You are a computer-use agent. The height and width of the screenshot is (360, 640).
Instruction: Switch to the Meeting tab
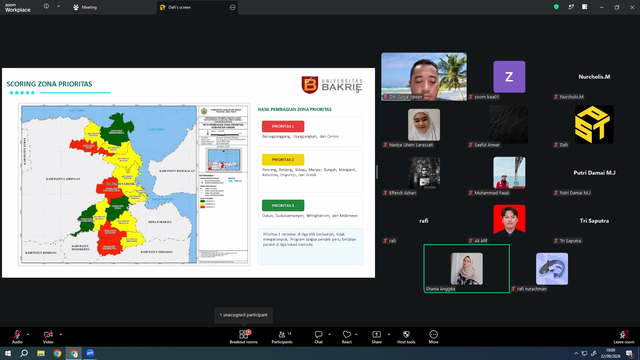click(85, 7)
